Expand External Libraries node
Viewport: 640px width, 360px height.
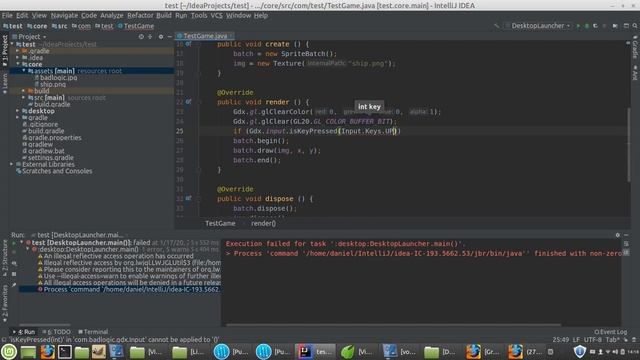click(12, 164)
